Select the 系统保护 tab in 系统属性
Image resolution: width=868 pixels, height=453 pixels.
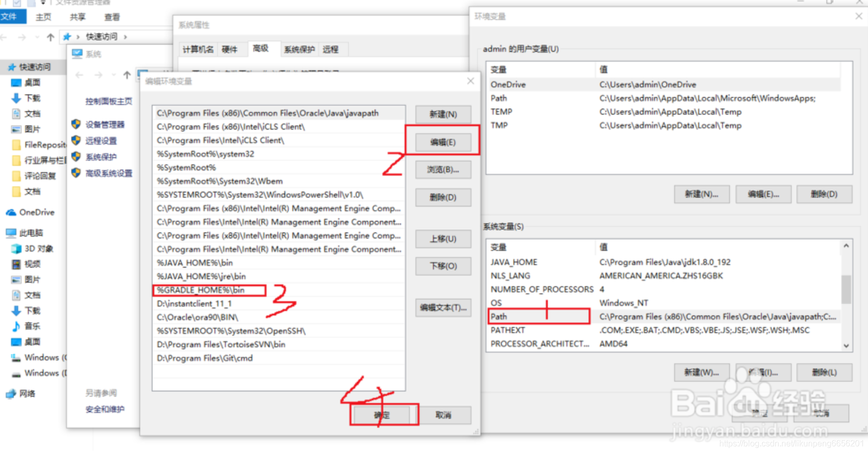pyautogui.click(x=299, y=50)
